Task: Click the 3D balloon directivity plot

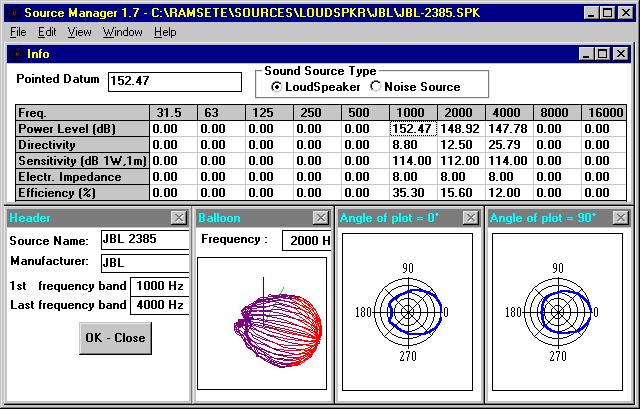Action: [x=262, y=323]
